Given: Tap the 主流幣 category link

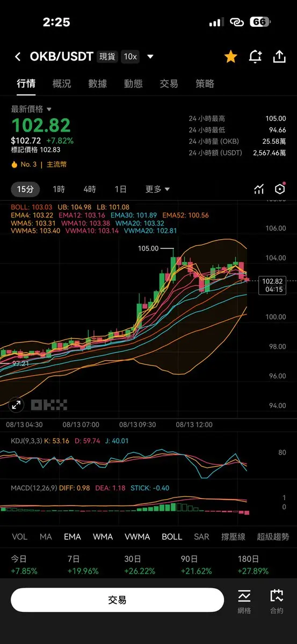Looking at the screenshot, I should [x=56, y=164].
